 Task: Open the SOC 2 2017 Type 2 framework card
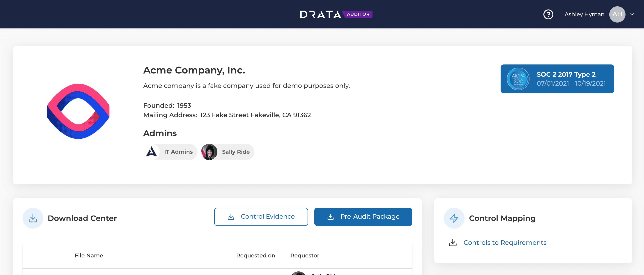coord(557,79)
